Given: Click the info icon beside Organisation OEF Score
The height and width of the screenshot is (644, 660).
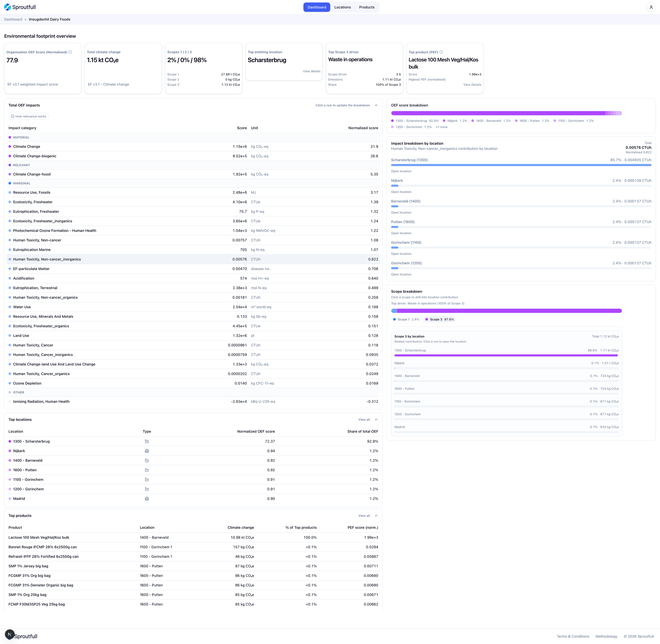Looking at the screenshot, I should (x=70, y=52).
